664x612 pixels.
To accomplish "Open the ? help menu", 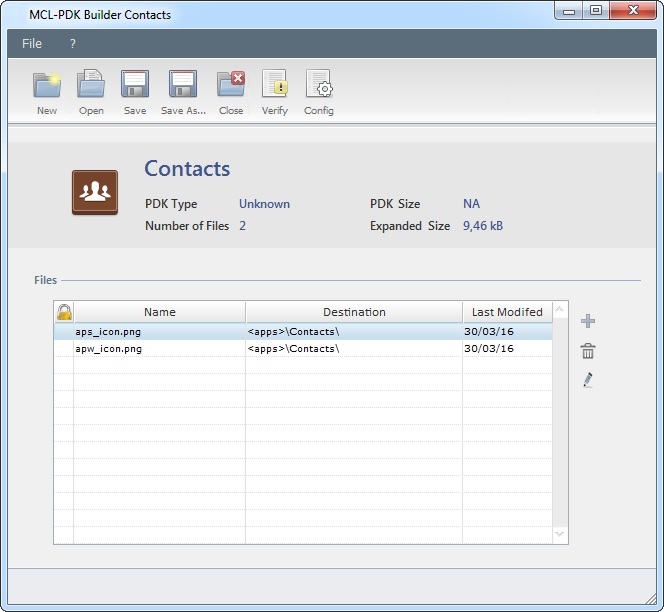I will 73,44.
